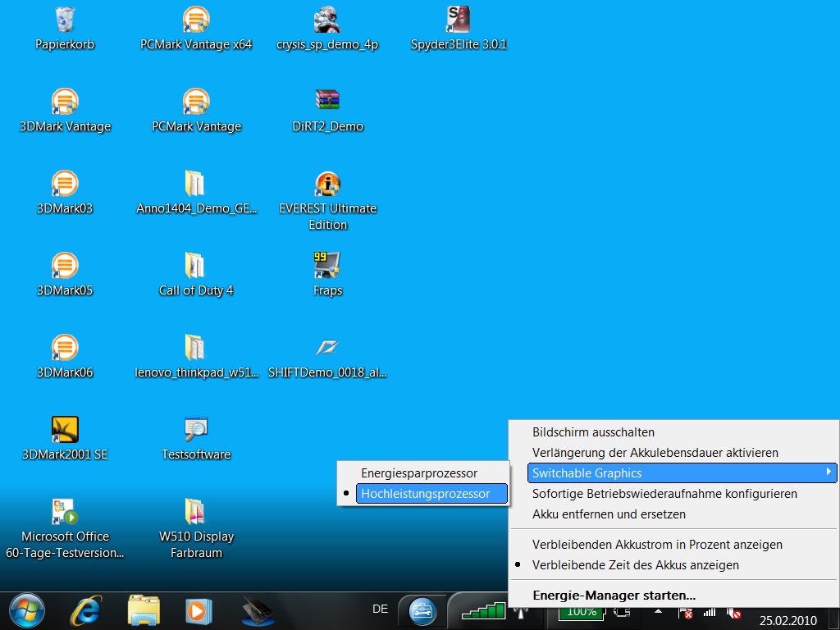This screenshot has height=630, width=840.
Task: Launch Windows Media Player from the taskbar
Action: [x=199, y=610]
